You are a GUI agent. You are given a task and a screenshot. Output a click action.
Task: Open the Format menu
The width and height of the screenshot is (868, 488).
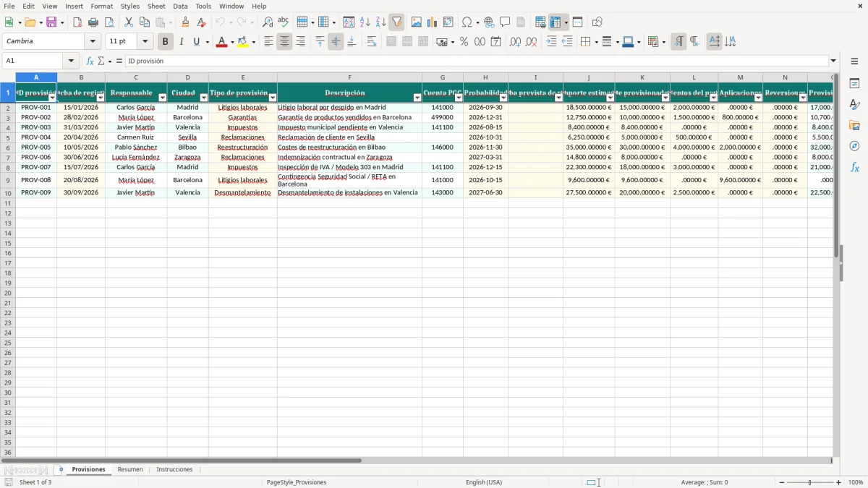(101, 6)
